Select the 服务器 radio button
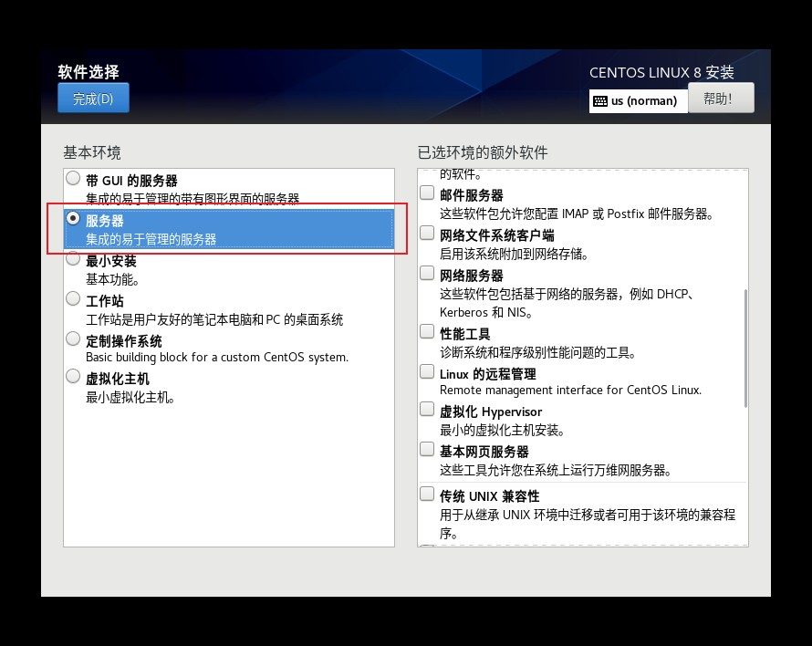 pyautogui.click(x=73, y=219)
